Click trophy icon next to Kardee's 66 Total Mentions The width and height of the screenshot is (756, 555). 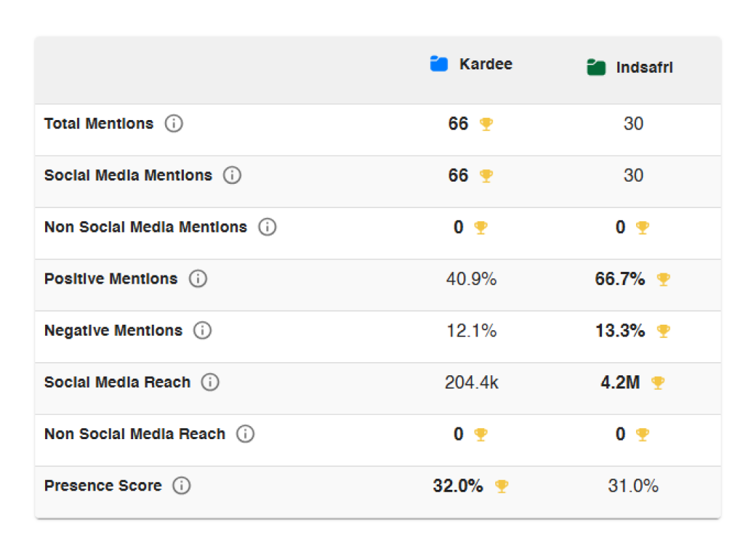486,125
